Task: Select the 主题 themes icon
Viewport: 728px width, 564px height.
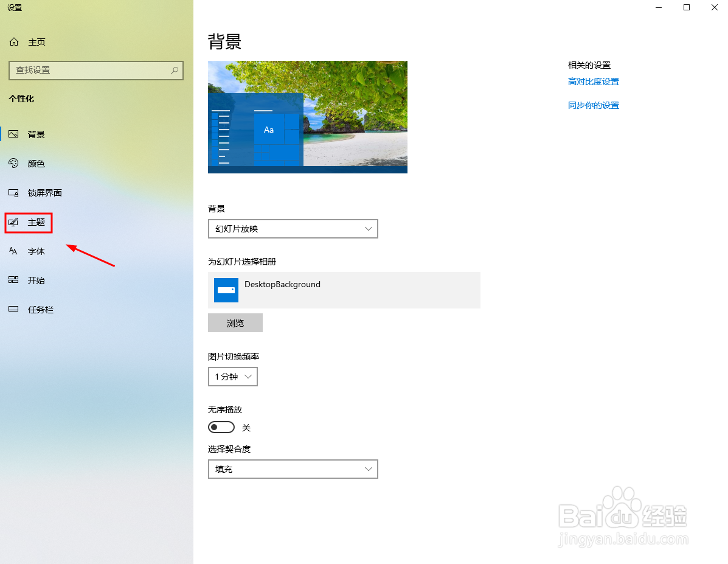Action: click(x=13, y=223)
